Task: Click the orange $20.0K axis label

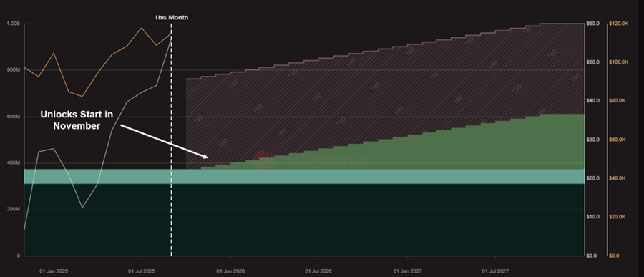Action: coord(618,217)
